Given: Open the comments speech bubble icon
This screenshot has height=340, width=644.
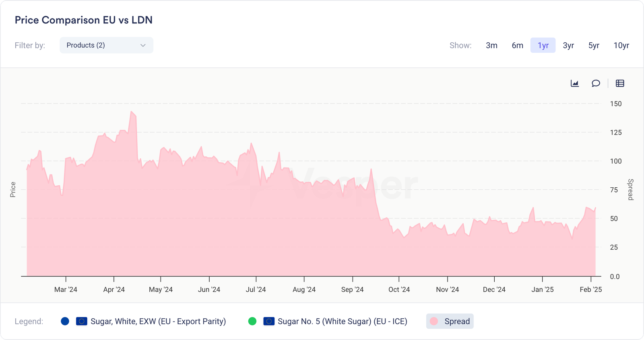Looking at the screenshot, I should pos(596,83).
